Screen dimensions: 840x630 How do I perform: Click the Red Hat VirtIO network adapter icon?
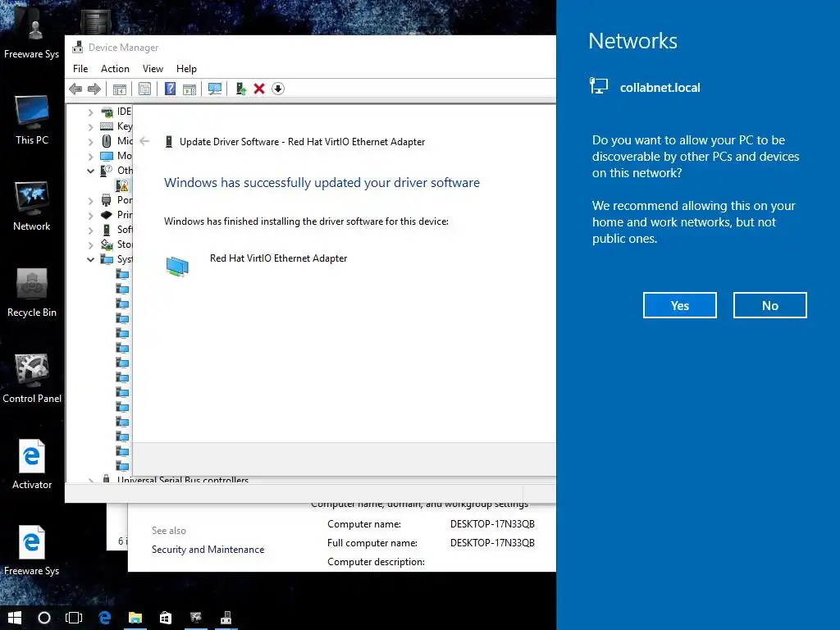(177, 266)
